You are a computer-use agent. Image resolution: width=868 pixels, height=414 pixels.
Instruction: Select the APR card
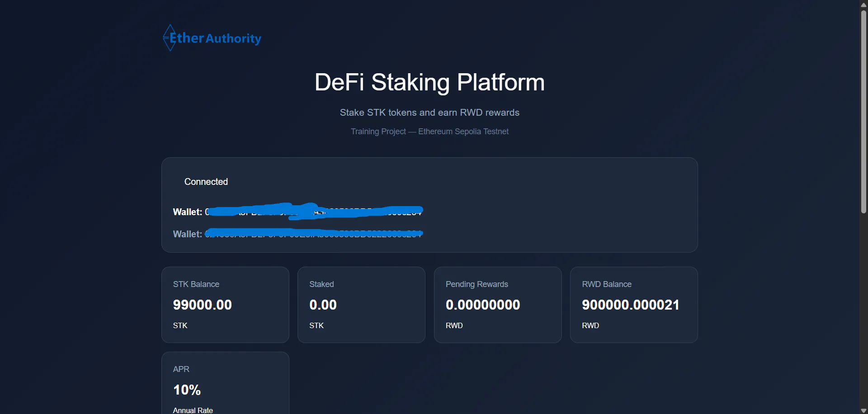225,383
